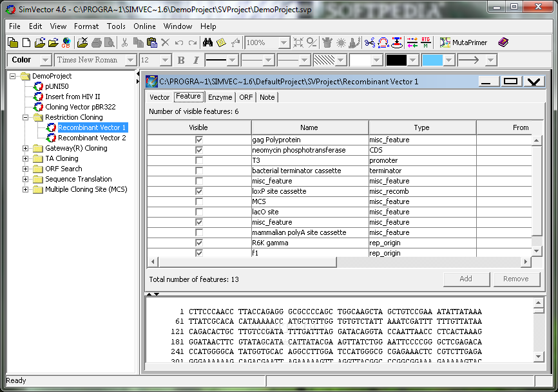
Task: Expand the Gateway(R) Cloning folder
Action: click(26, 148)
